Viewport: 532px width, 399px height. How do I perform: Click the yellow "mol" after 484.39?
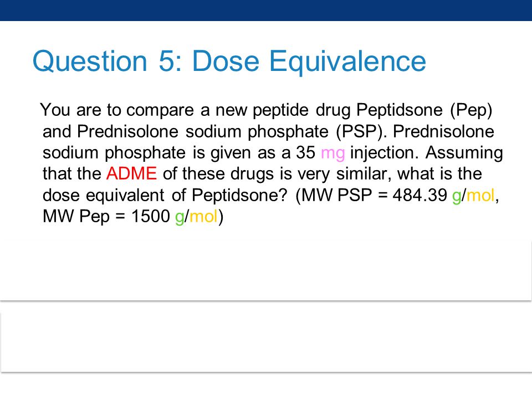pos(480,195)
